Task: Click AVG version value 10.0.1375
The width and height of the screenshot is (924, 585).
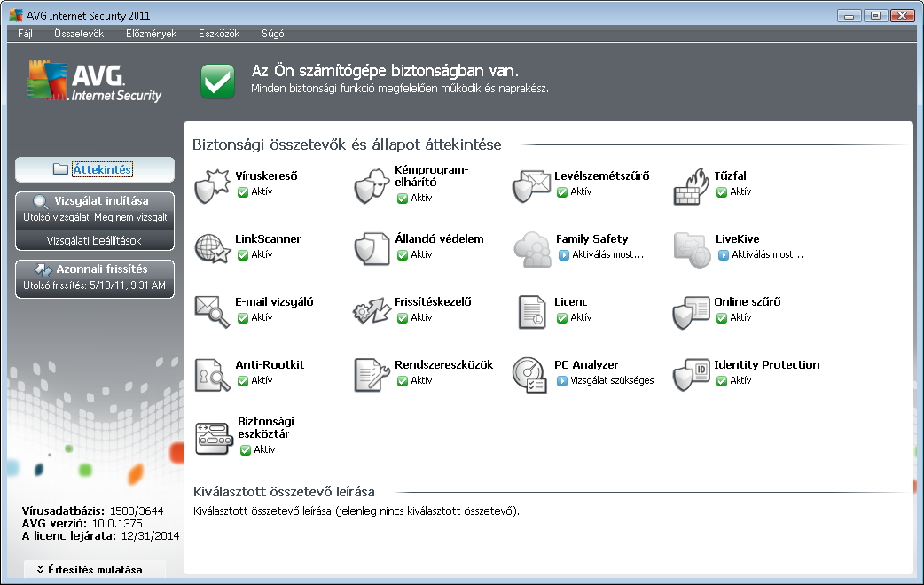Action: coord(115,523)
